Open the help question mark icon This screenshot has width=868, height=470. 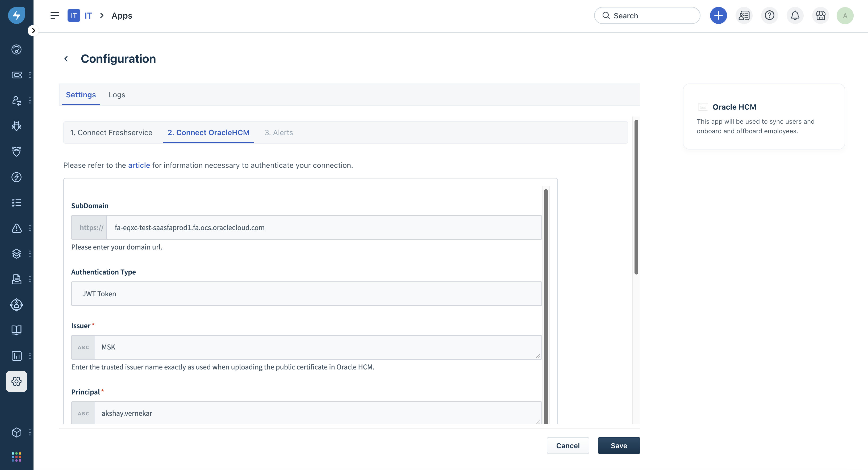click(x=769, y=15)
